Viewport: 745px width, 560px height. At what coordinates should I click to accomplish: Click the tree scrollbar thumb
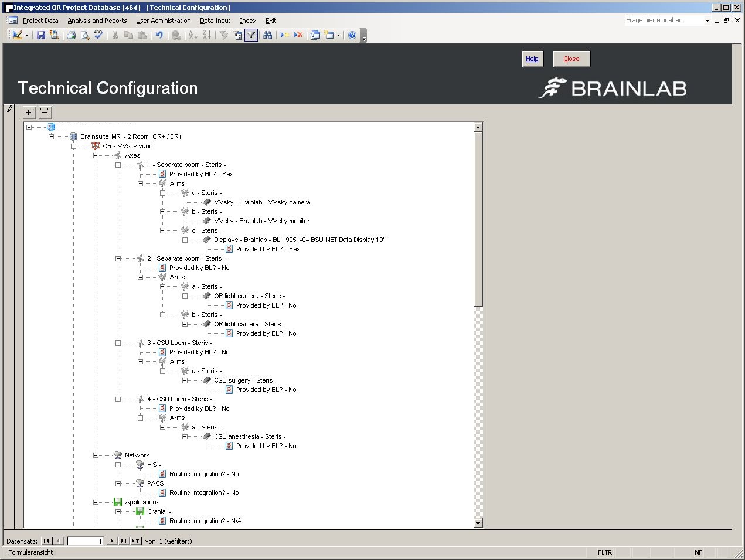(478, 219)
